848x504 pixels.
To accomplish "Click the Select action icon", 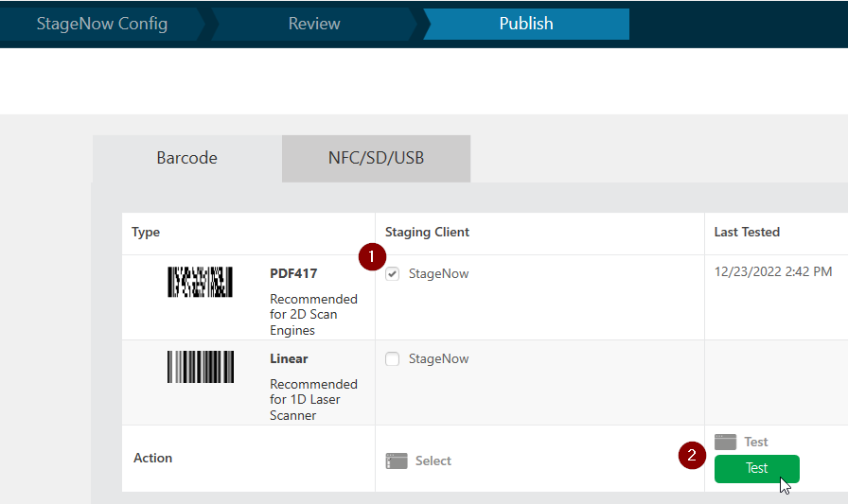I will [x=396, y=461].
